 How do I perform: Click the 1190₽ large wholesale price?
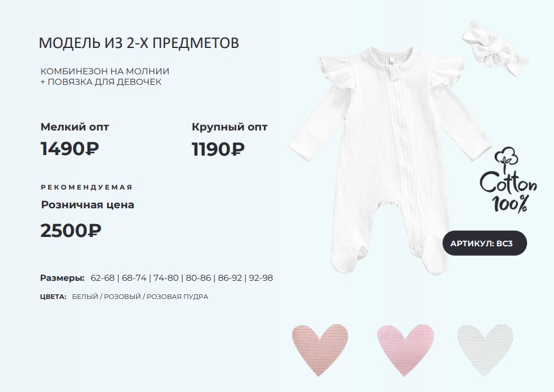(x=218, y=149)
